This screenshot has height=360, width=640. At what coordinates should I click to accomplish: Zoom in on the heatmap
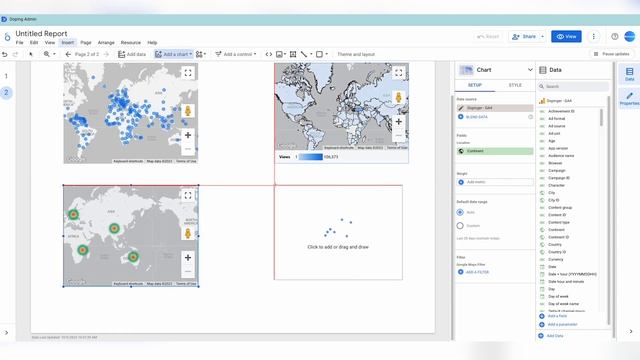[188, 258]
